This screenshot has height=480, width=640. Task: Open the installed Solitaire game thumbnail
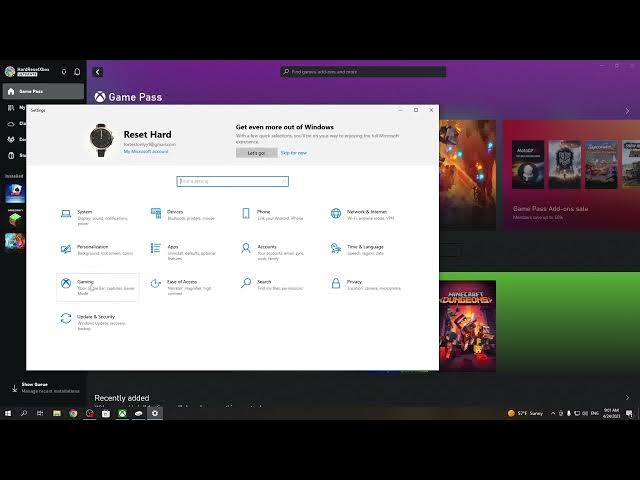click(15, 193)
